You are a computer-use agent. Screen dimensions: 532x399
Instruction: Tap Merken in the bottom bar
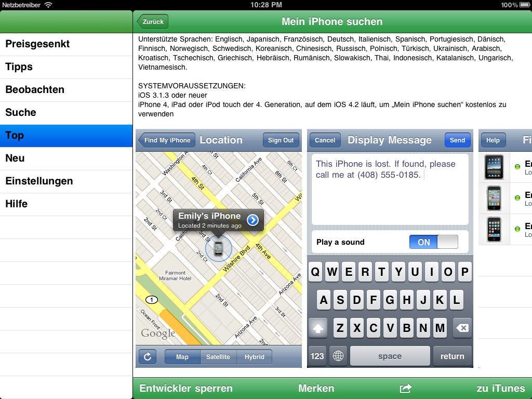point(316,388)
